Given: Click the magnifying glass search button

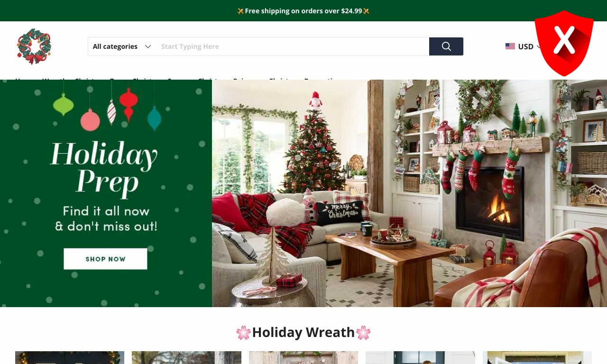Looking at the screenshot, I should coord(446,46).
